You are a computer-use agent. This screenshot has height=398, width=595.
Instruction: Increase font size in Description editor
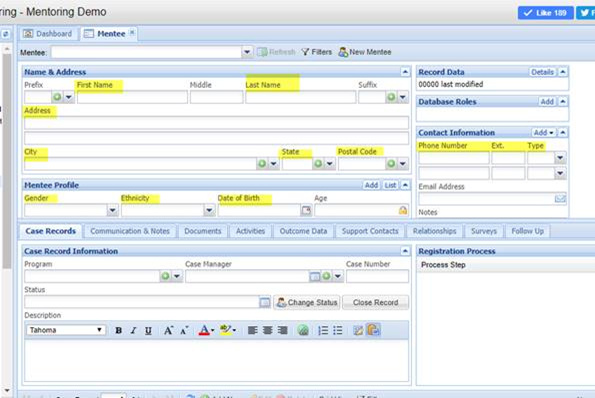click(x=168, y=330)
